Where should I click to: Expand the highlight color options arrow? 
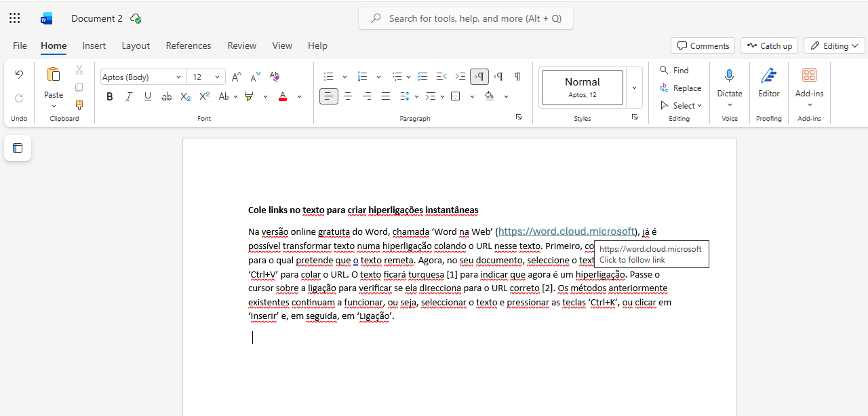(265, 96)
